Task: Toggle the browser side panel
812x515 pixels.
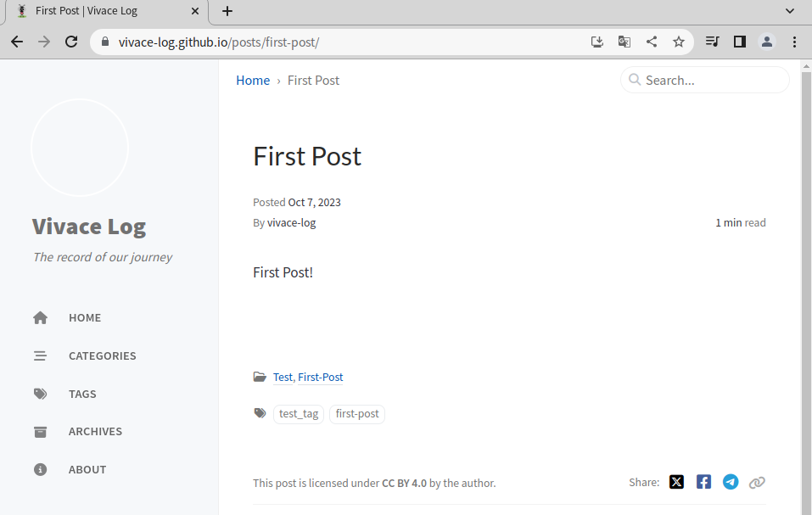Action: [740, 42]
